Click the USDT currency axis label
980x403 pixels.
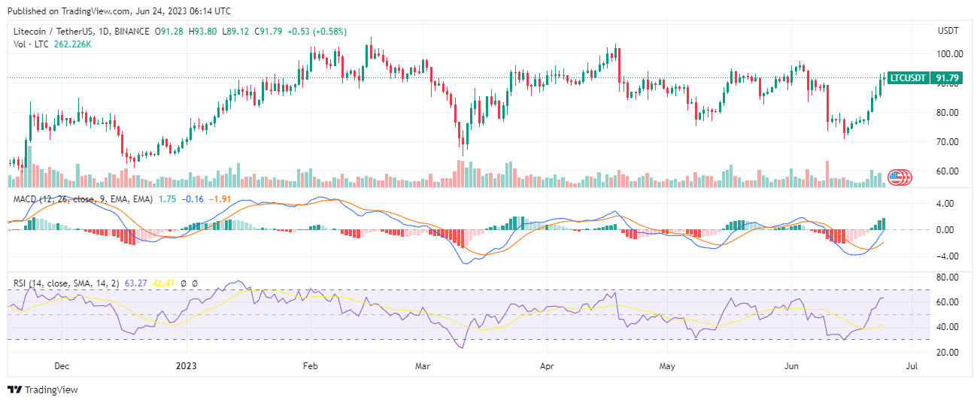[946, 31]
